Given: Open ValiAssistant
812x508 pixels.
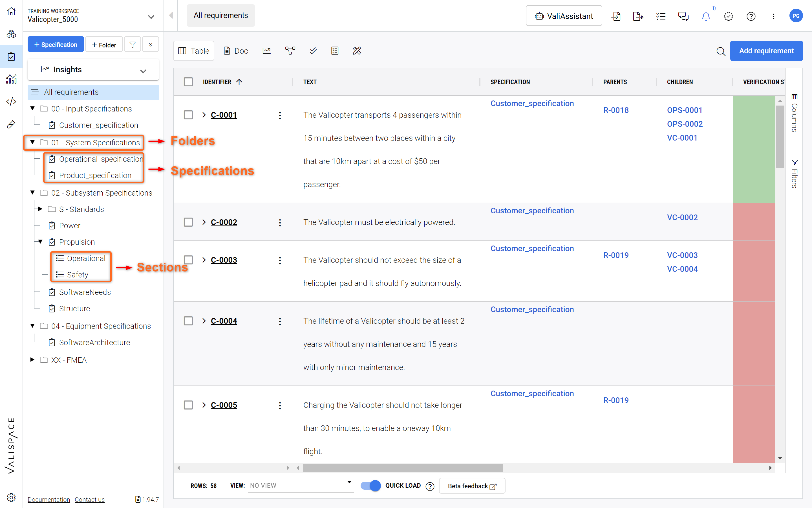Looking at the screenshot, I should click(564, 16).
